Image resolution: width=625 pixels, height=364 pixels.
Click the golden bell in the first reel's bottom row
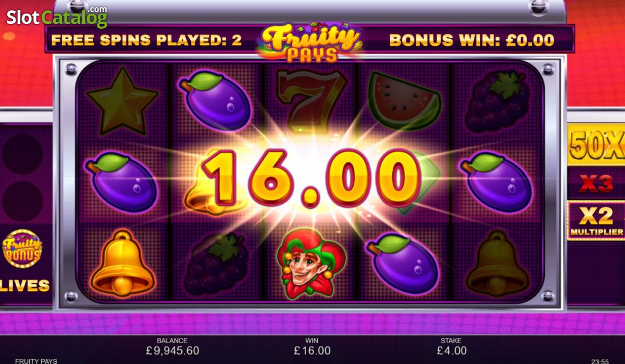[122, 264]
